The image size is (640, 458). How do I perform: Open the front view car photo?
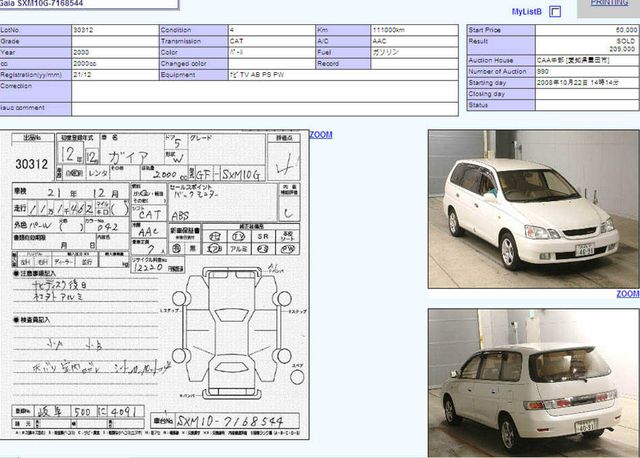click(533, 209)
